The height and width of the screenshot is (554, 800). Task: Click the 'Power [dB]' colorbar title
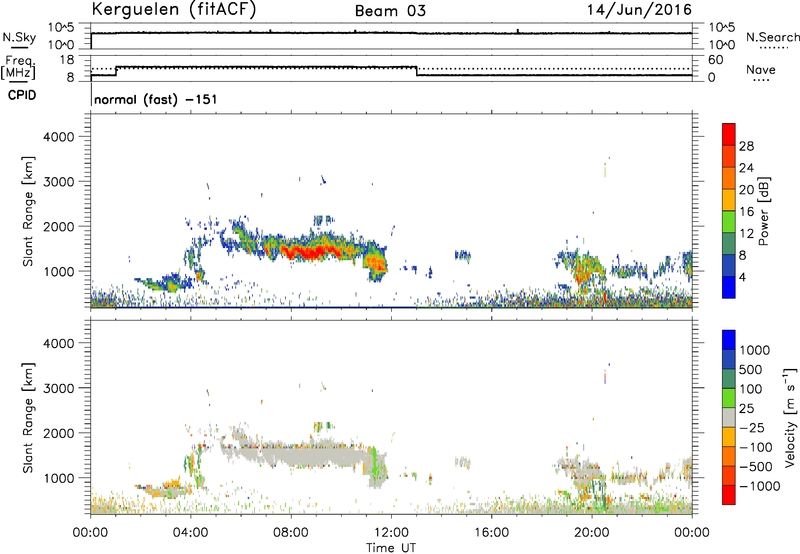tap(763, 211)
